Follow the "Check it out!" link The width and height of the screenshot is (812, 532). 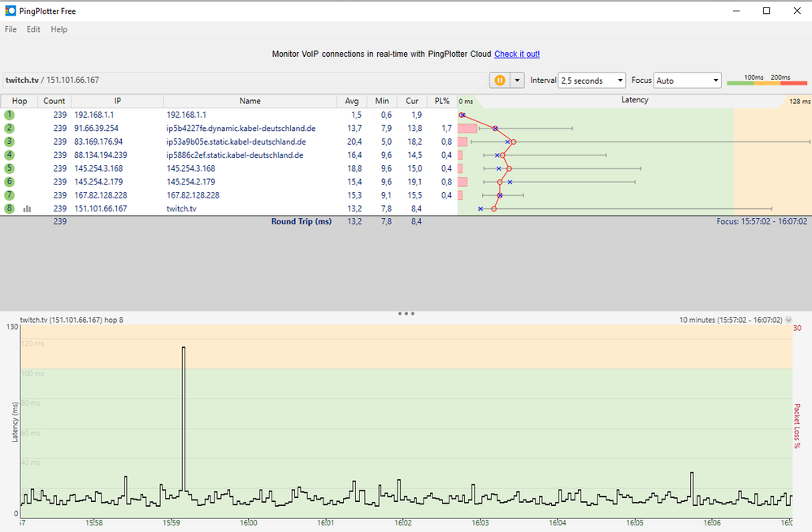[517, 55]
